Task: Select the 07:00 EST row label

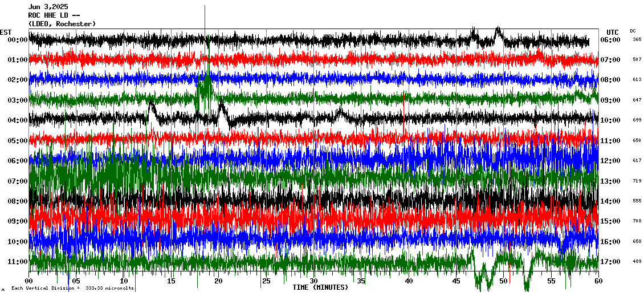Action: pos(17,181)
